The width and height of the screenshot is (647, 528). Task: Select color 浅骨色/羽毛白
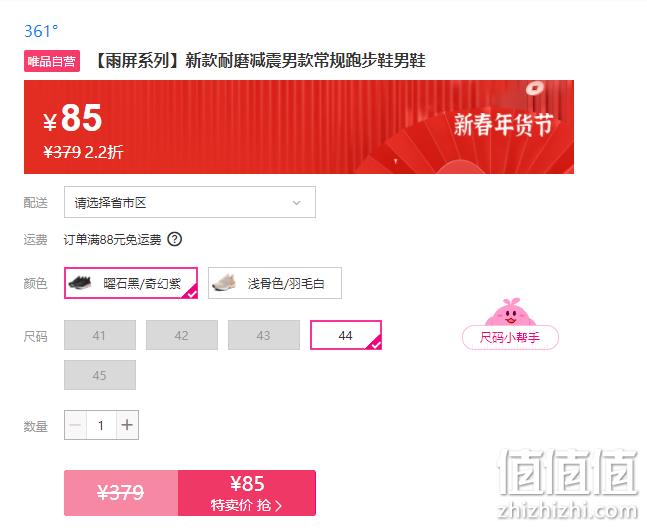click(275, 283)
